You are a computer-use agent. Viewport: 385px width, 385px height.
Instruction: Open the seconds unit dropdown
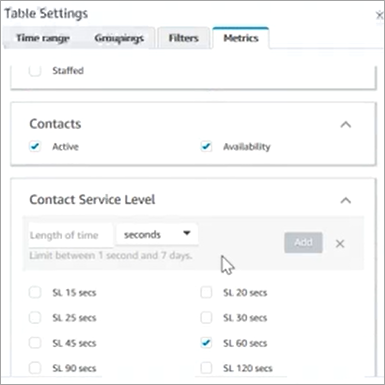coord(157,235)
